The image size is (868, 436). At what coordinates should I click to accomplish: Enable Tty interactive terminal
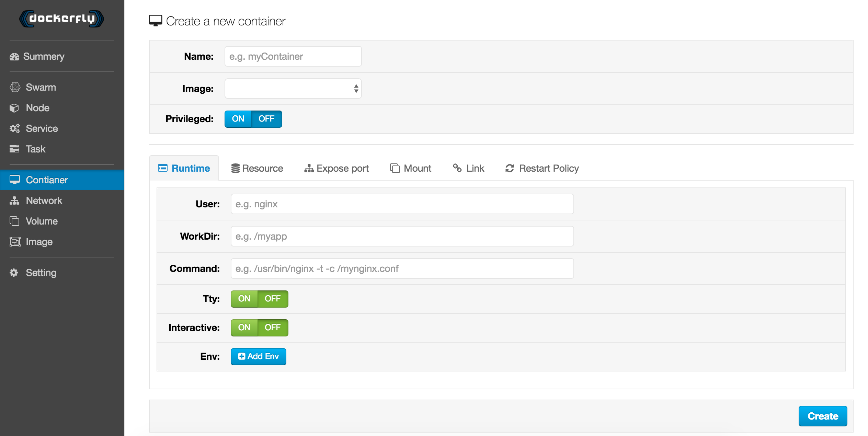(x=243, y=298)
